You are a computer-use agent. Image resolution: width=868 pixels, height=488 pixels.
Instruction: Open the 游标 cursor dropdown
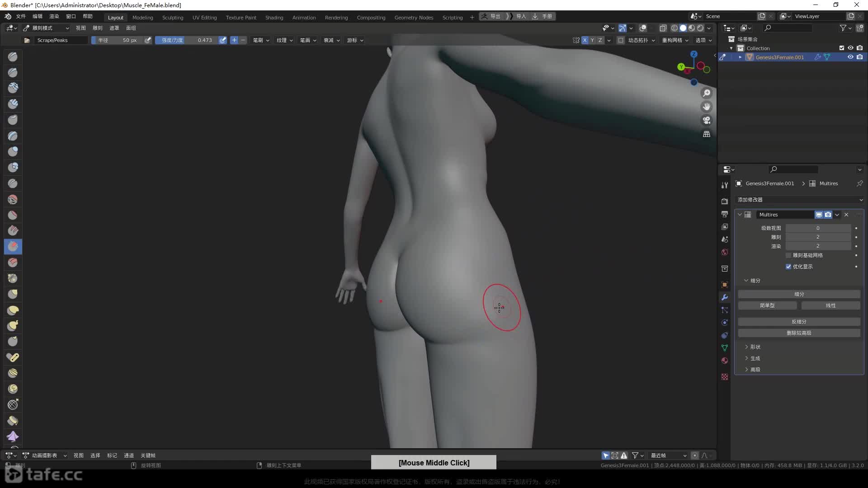coord(355,40)
